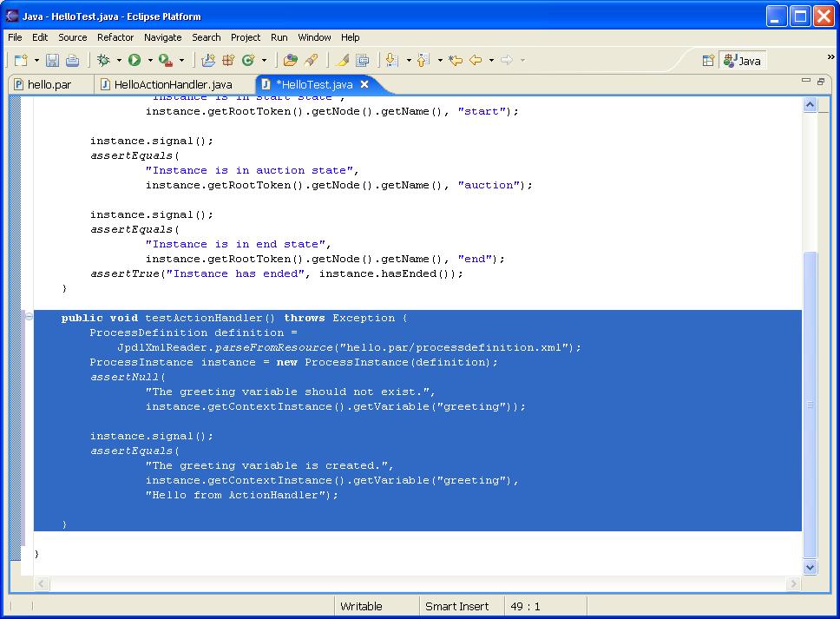Open the New wizard dropdown arrow

pyautogui.click(x=36, y=60)
